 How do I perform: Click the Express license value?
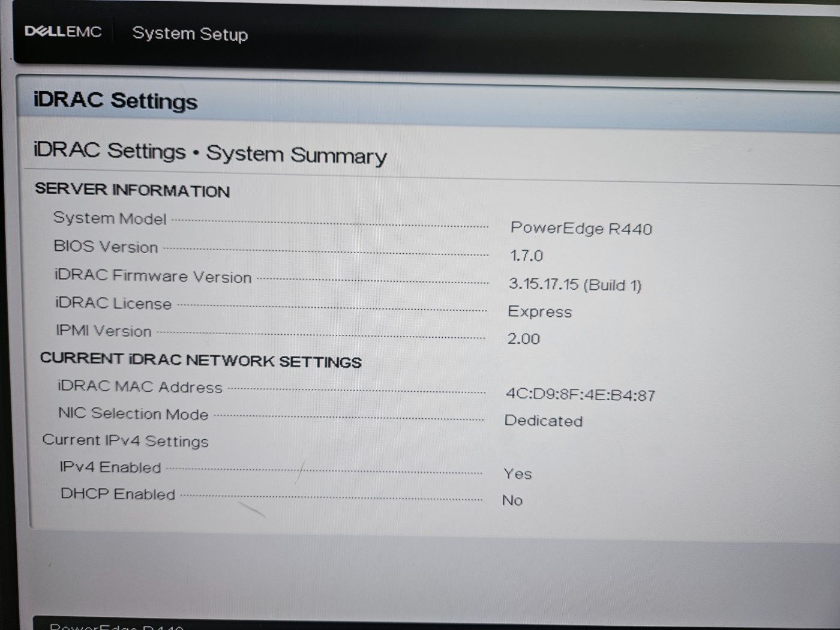tap(539, 312)
